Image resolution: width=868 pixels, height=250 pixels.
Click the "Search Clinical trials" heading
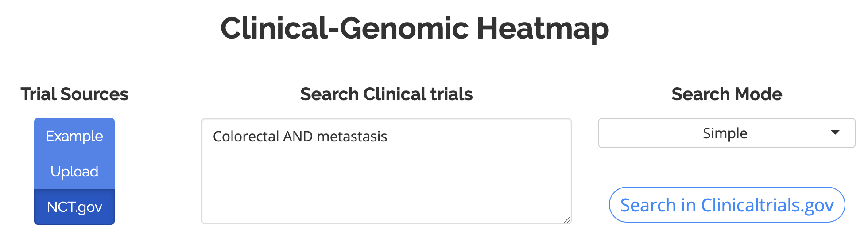[x=386, y=94]
